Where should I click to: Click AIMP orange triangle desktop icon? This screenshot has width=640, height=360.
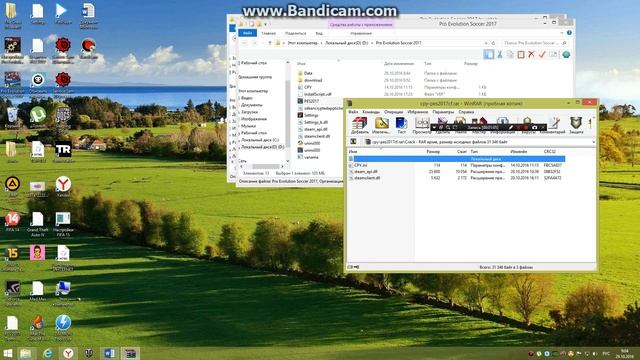pos(12,185)
